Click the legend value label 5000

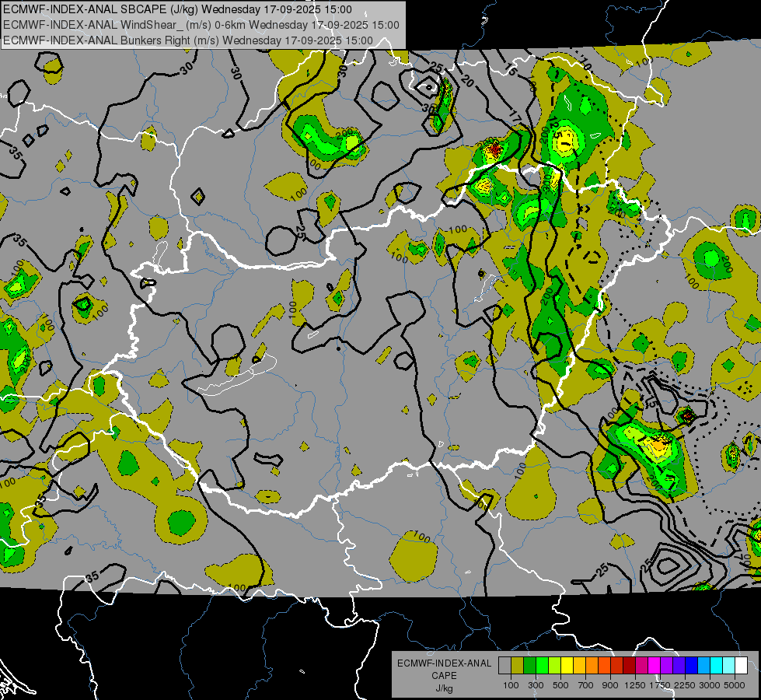tap(735, 685)
